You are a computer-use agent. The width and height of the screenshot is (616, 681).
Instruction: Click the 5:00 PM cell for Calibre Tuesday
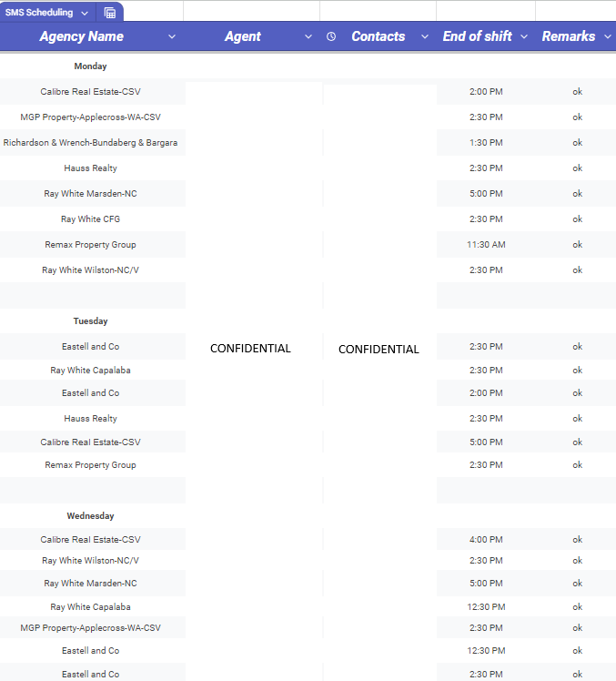tap(486, 442)
